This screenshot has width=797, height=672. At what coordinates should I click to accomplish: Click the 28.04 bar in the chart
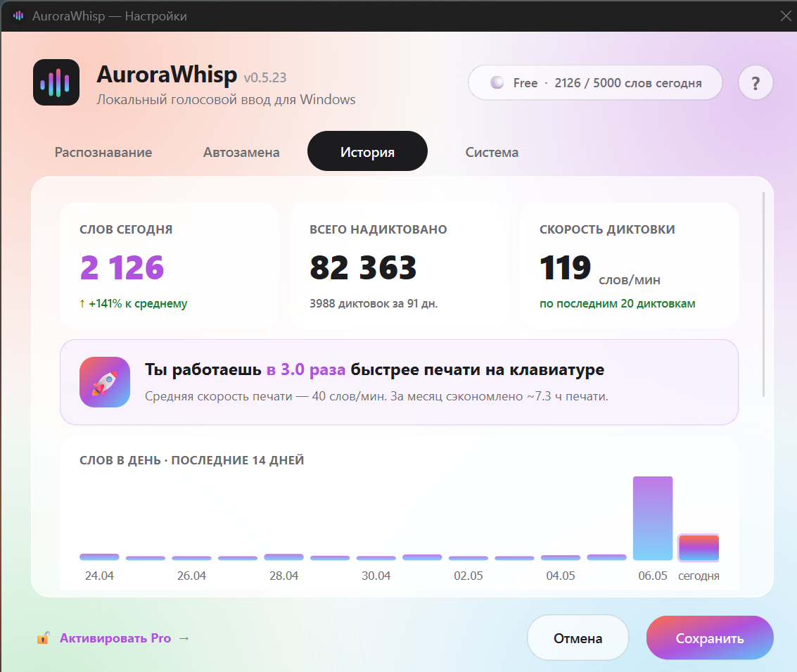point(283,557)
